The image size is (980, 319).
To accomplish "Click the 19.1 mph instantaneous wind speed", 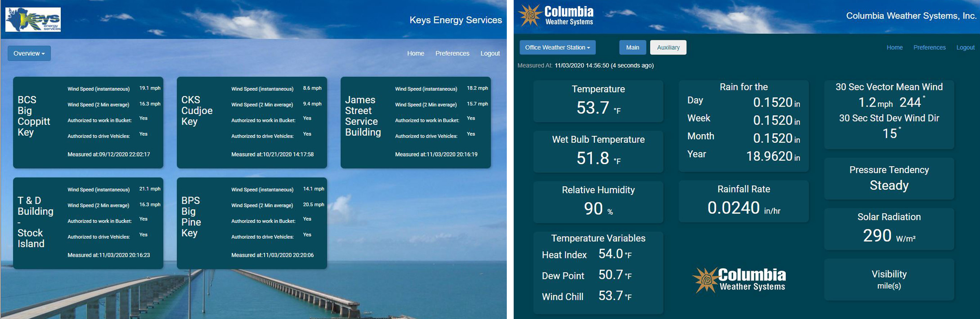I will 150,88.
